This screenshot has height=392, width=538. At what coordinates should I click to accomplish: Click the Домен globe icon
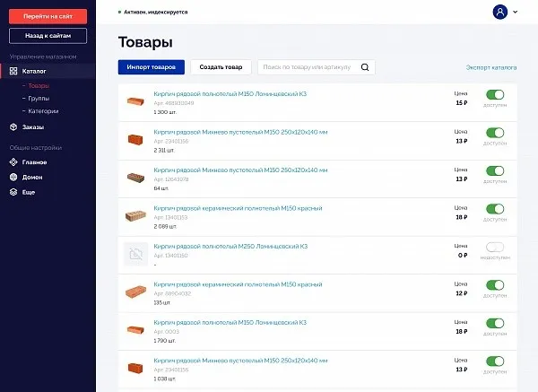click(13, 177)
